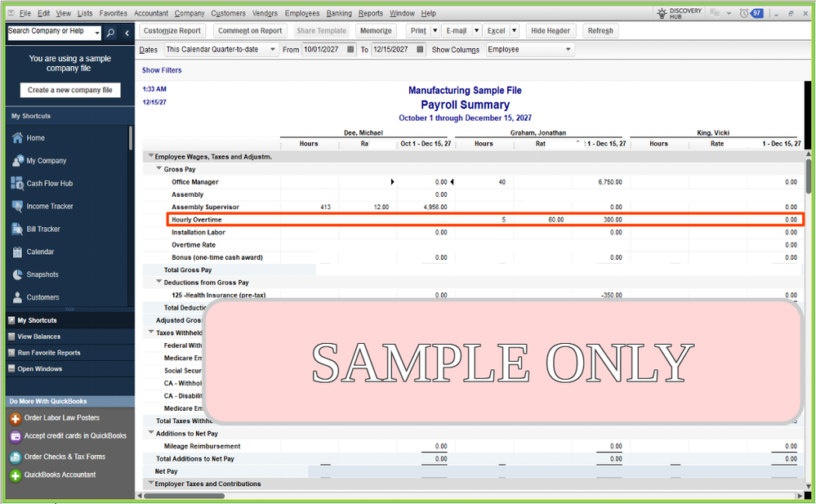Click the From date field 10/01/2027
816x504 pixels.
tap(323, 50)
